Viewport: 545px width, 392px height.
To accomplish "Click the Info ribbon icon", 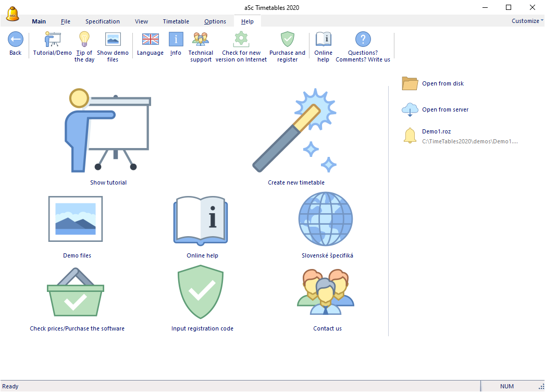I will coord(176,39).
